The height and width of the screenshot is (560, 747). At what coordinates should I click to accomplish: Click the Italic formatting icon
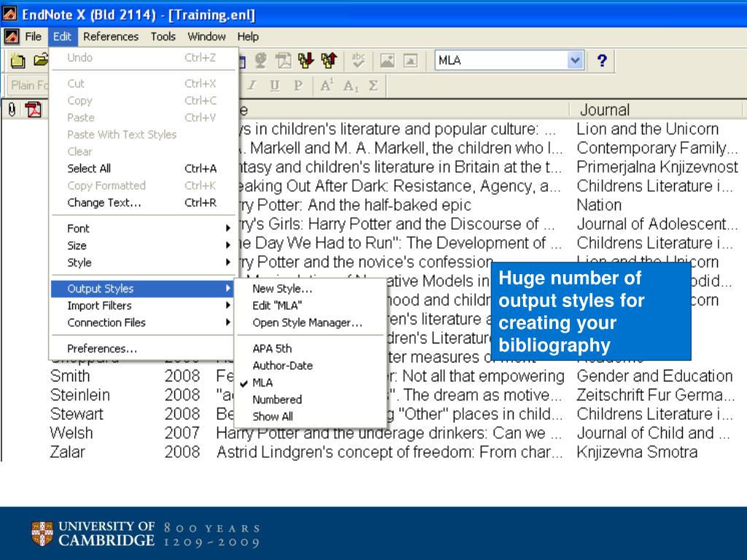point(252,86)
